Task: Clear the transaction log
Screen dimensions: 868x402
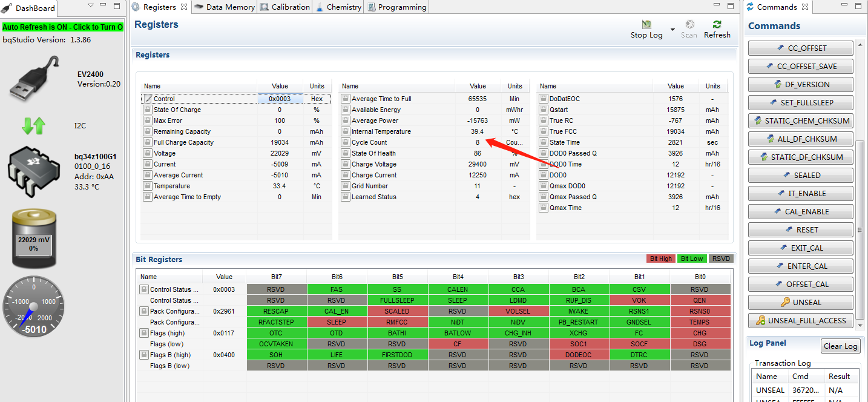Action: 841,346
